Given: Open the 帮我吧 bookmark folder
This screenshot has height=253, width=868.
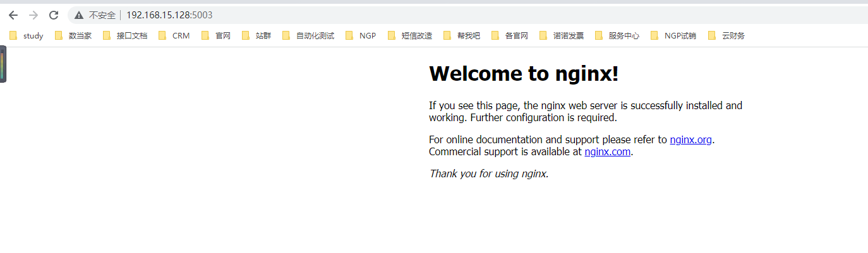Looking at the screenshot, I should click(462, 36).
